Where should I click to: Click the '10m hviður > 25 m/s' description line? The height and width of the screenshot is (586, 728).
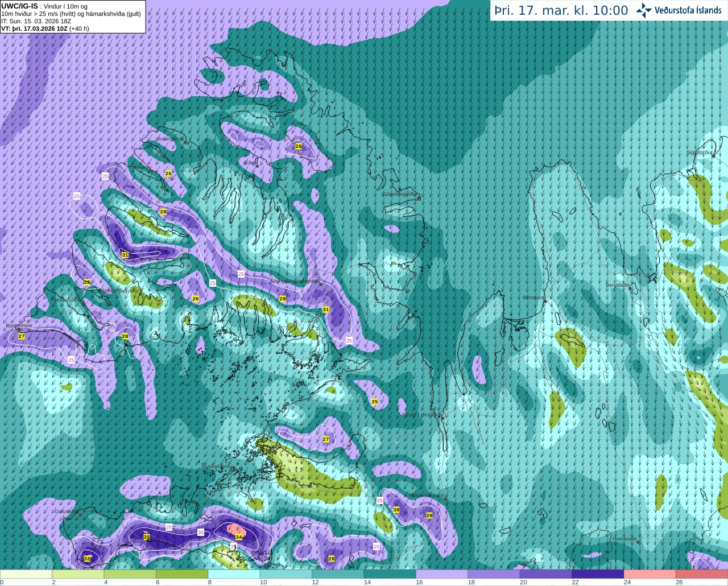click(x=71, y=14)
